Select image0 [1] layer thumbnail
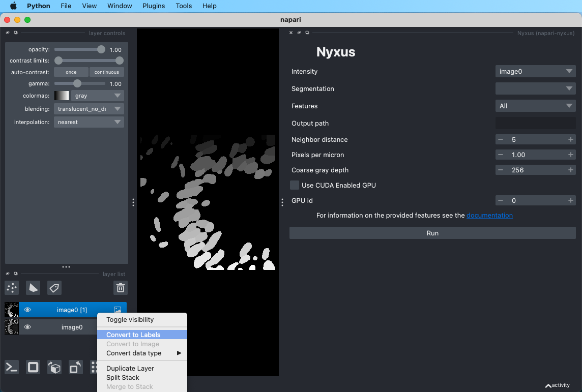 12,310
